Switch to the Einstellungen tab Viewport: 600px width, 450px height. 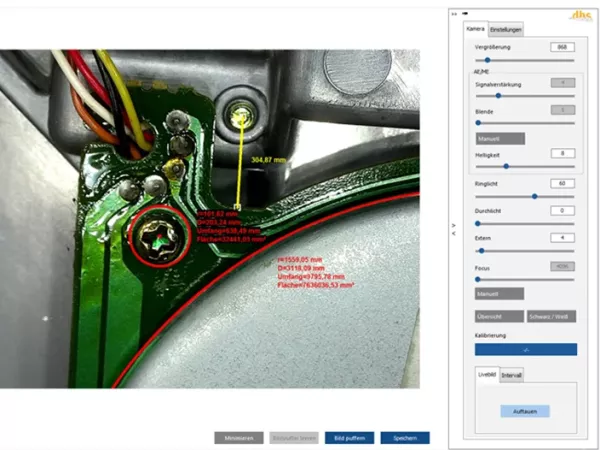(x=507, y=30)
